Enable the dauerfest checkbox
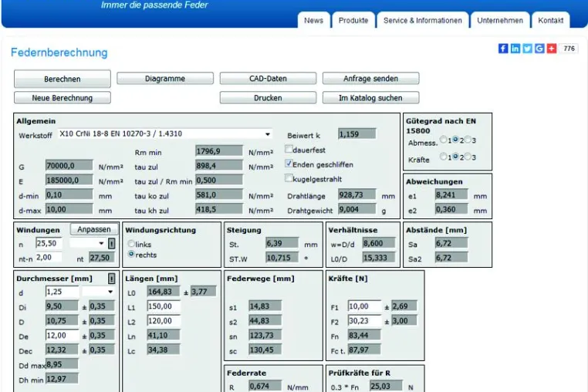The height and width of the screenshot is (392, 588). [289, 149]
